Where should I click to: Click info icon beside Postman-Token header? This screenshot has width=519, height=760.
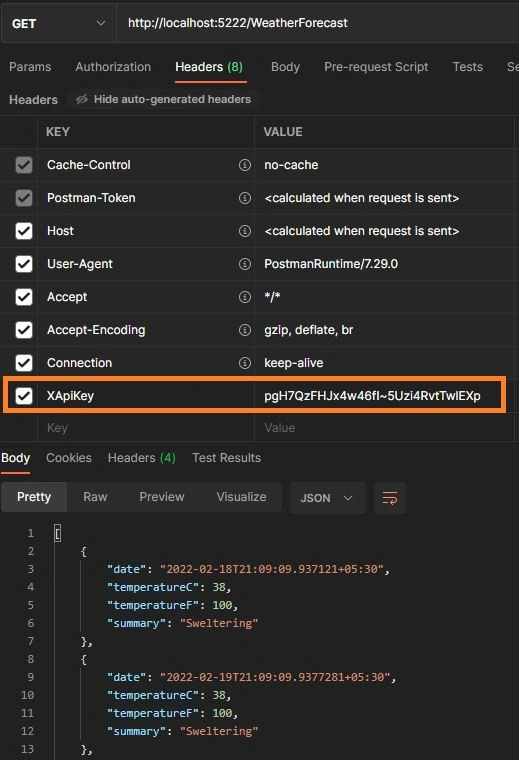(245, 198)
